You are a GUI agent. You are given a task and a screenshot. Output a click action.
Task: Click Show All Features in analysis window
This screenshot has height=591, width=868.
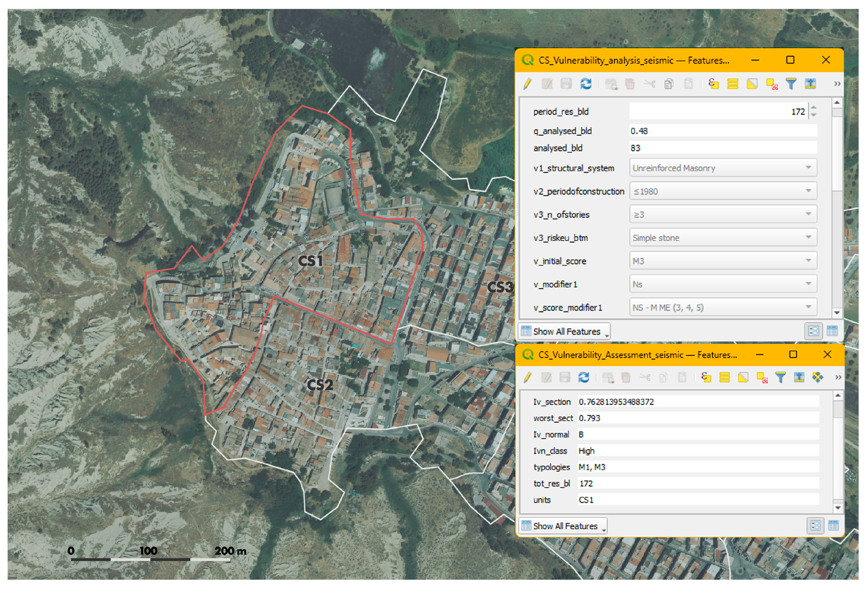click(565, 332)
